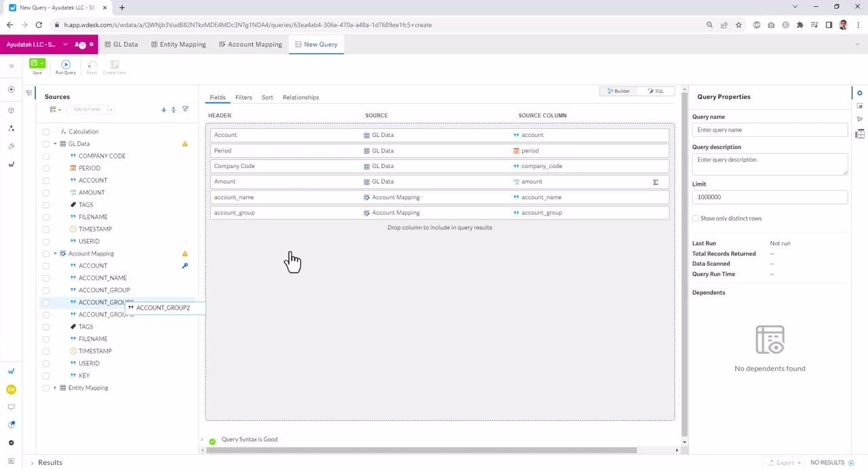Click the warning icon next to GL Data
Viewport: 868px width, 469px height.
(184, 144)
